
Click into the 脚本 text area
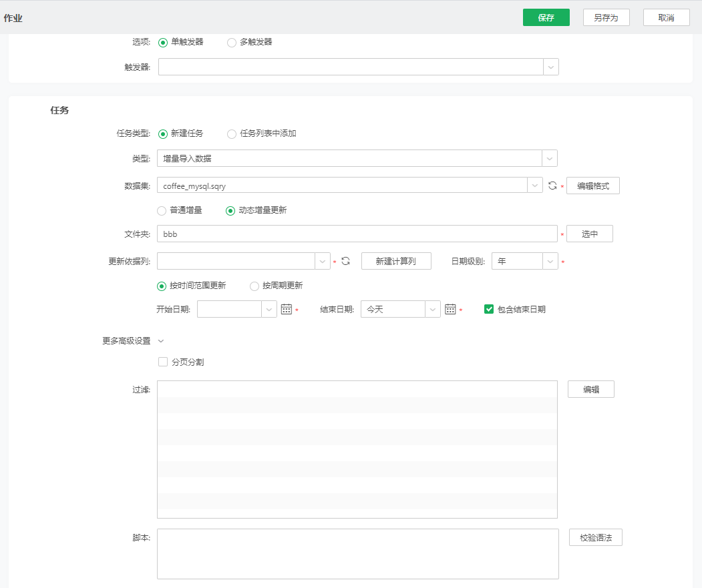357,554
